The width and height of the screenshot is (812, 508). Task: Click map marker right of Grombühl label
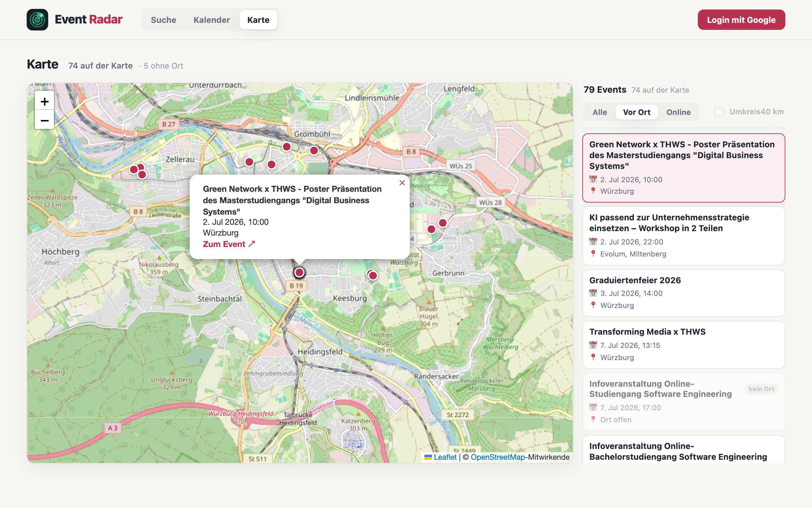click(x=314, y=150)
